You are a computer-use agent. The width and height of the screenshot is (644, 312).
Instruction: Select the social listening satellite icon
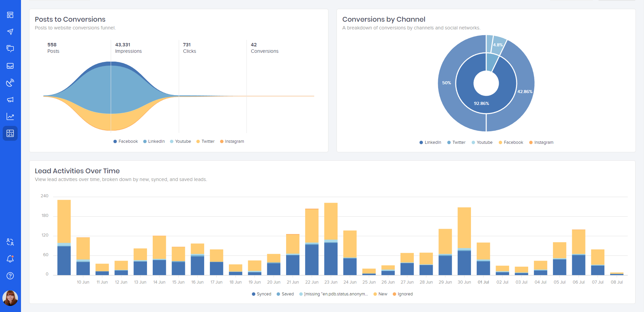coord(10,82)
